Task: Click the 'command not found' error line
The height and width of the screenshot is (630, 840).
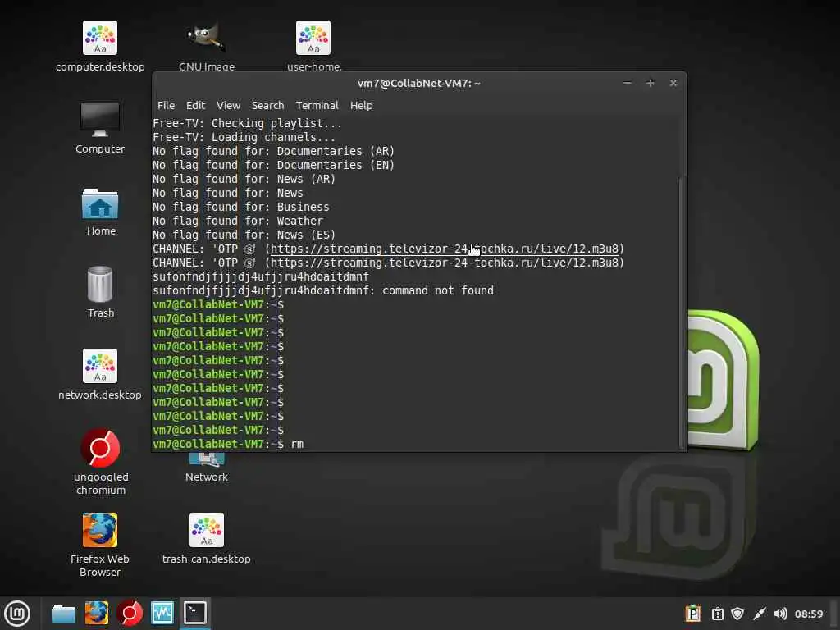Action: [323, 290]
